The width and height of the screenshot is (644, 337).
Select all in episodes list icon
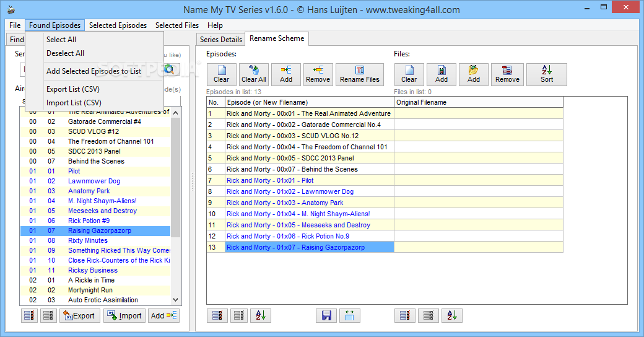pyautogui.click(x=217, y=316)
